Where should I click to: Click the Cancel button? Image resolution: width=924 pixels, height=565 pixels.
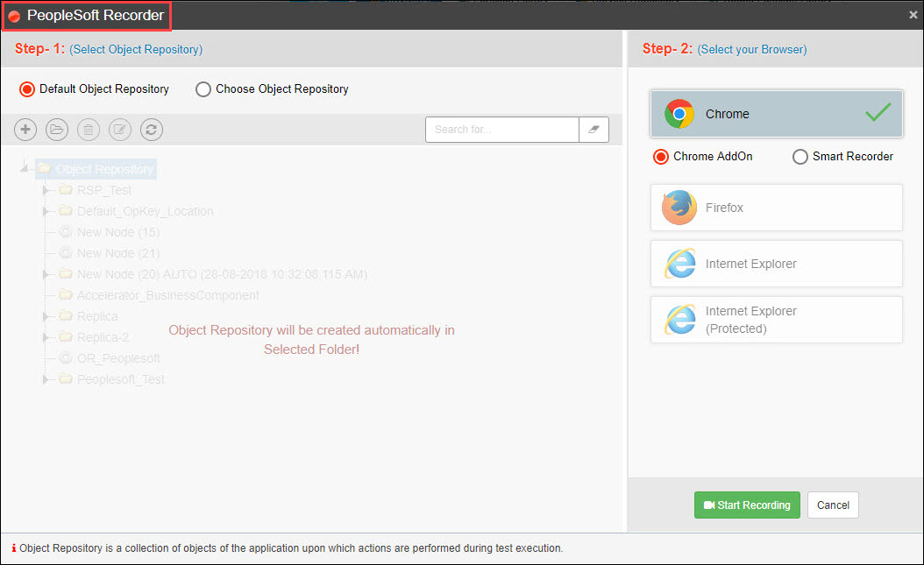pos(833,505)
